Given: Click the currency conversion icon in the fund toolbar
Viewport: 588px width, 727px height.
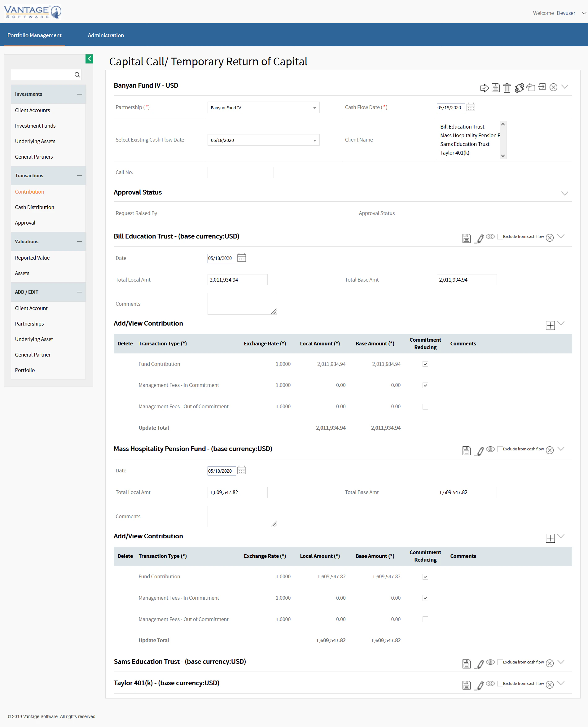Looking at the screenshot, I should coord(520,88).
